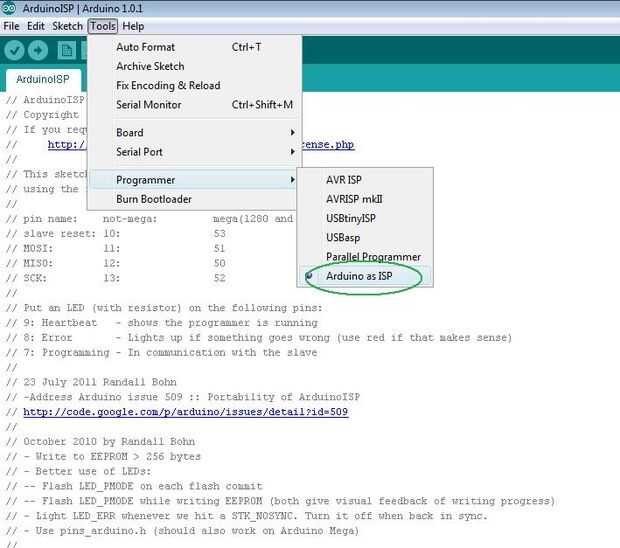Viewport: 620px width, 548px height.
Task: Choose Archive Sketch menu entry
Action: pyautogui.click(x=195, y=66)
